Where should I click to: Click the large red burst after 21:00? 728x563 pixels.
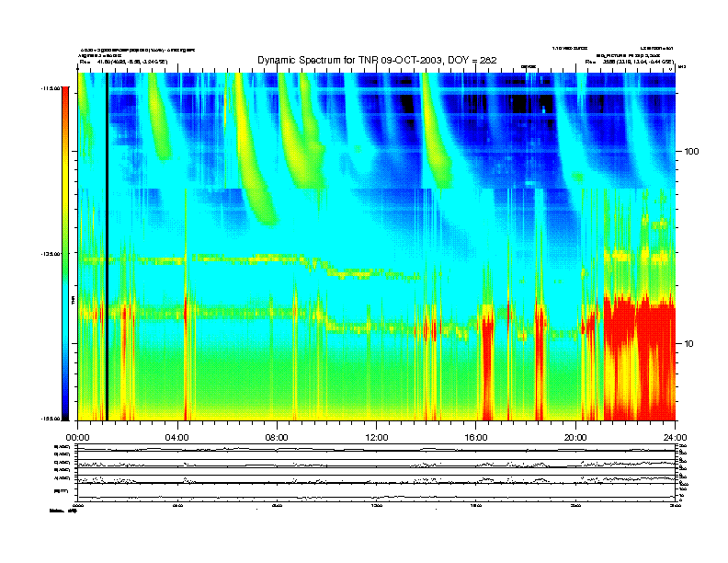tap(640, 358)
